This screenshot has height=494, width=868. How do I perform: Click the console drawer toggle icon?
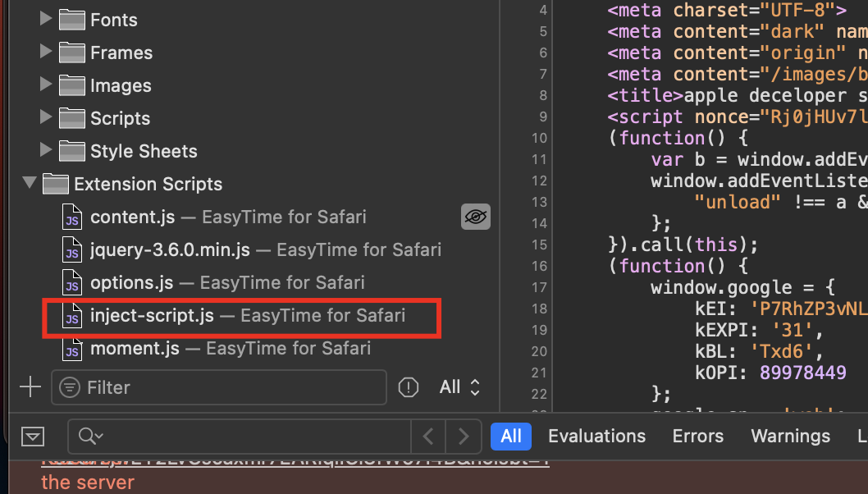coord(33,437)
